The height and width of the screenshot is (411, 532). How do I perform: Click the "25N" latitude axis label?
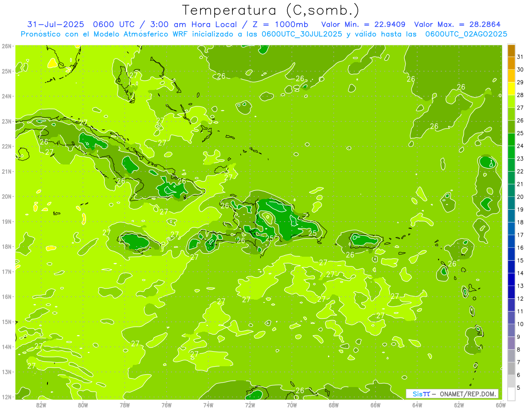pyautogui.click(x=7, y=71)
